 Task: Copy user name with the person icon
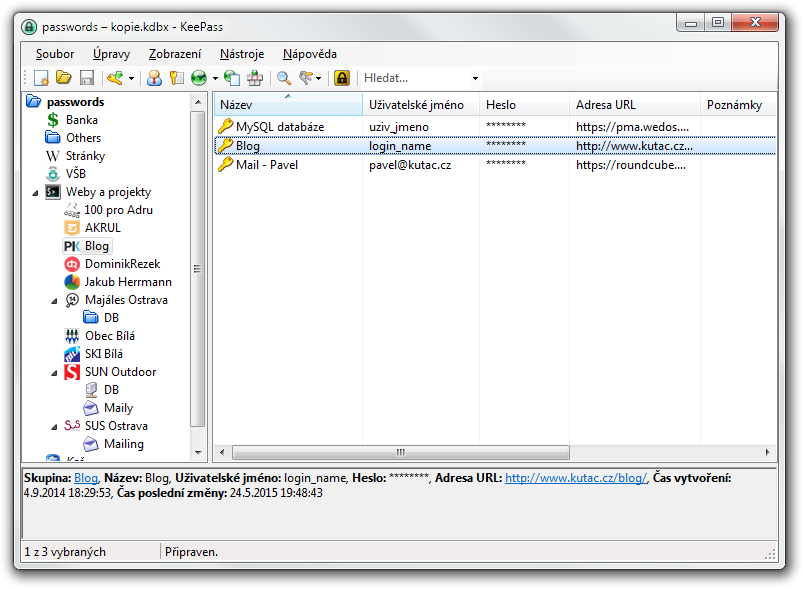tap(154, 78)
